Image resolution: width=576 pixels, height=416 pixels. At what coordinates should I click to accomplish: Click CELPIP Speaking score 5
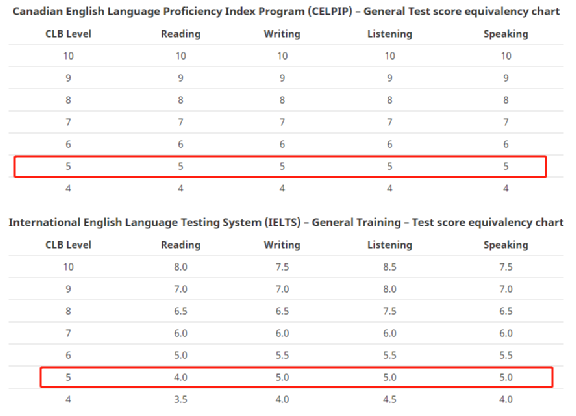pos(506,166)
